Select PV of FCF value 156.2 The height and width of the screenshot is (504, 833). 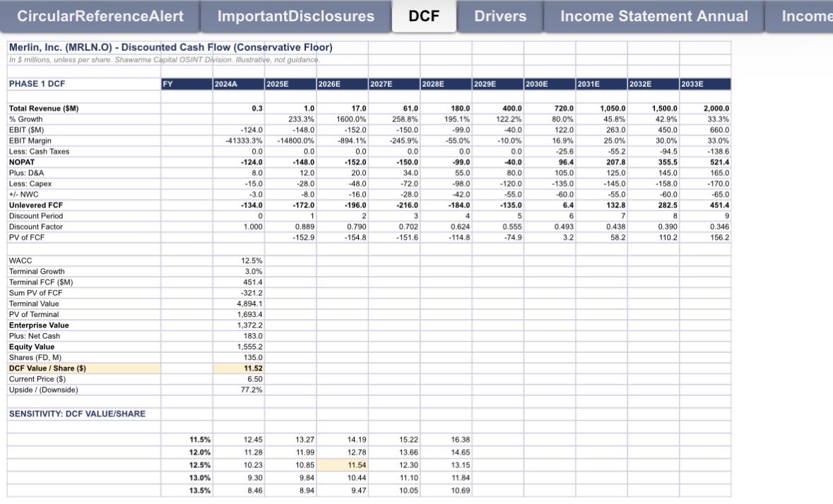[706, 237]
